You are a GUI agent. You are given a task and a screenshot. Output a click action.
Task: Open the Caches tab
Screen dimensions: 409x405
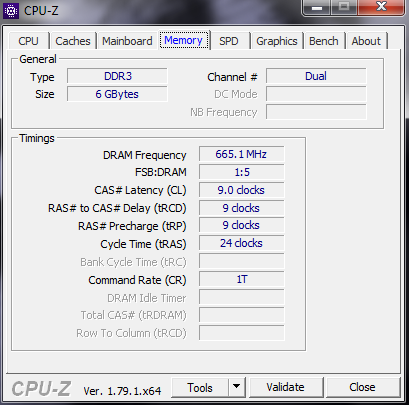tap(73, 41)
